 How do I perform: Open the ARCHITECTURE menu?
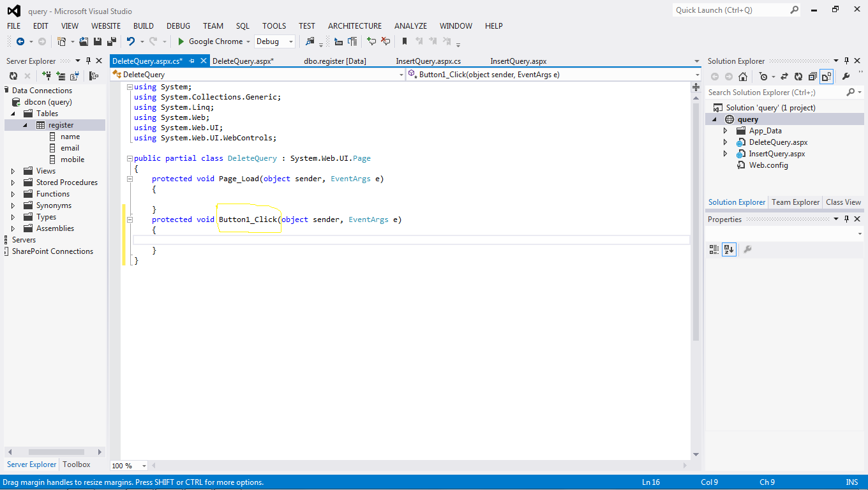(x=355, y=26)
